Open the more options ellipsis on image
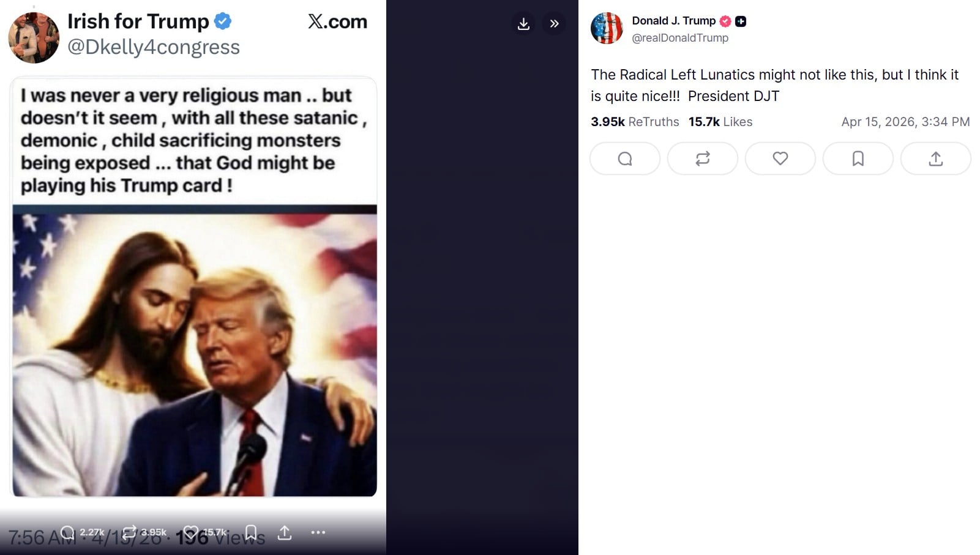 point(318,532)
